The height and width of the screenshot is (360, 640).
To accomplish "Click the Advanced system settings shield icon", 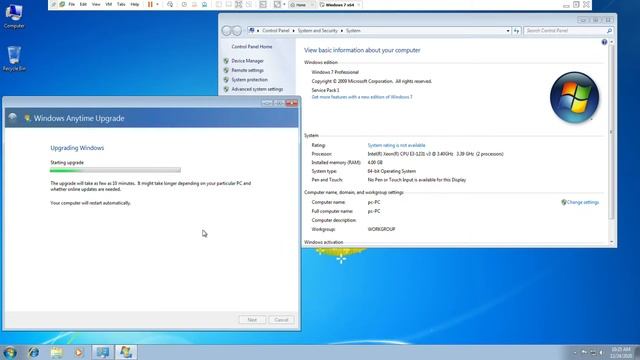I will coord(226,89).
